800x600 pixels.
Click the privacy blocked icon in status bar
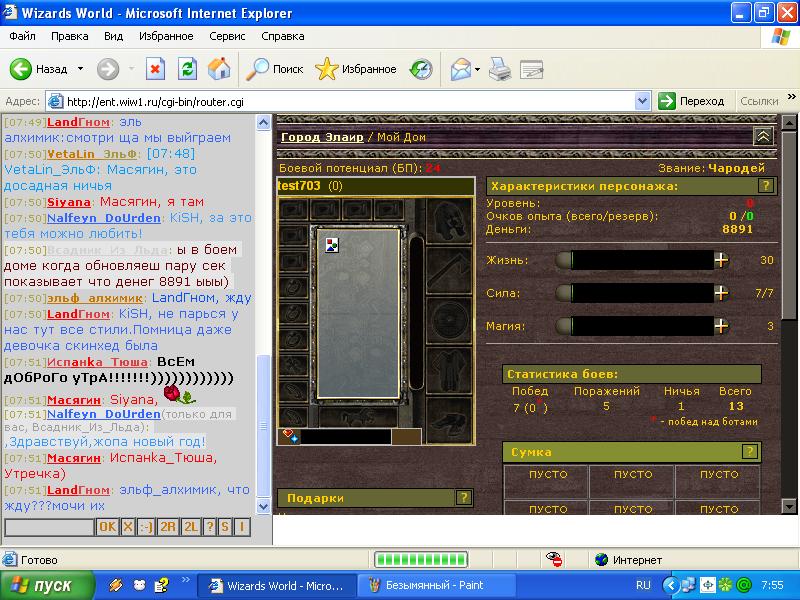(x=554, y=560)
